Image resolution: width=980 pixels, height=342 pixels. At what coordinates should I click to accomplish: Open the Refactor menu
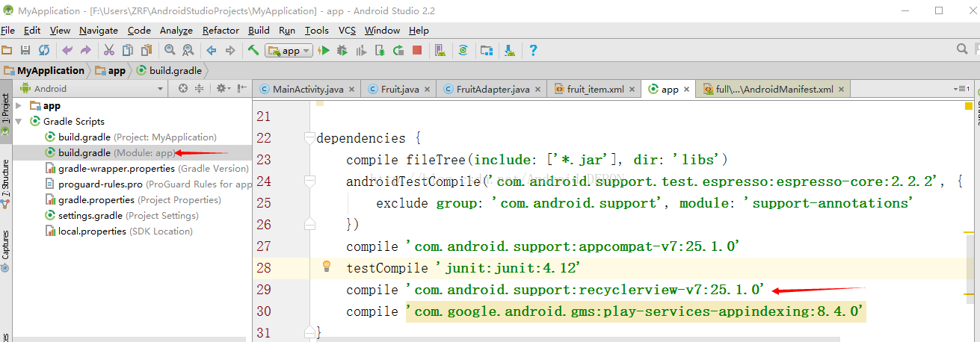coord(221,31)
